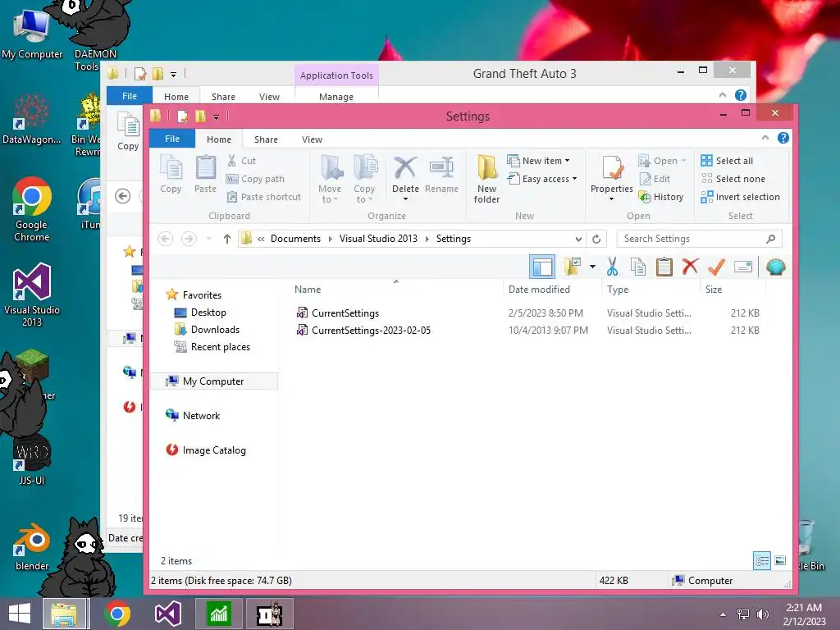Click Select none in the ribbon
Viewport: 840px width, 630px height.
pos(733,179)
